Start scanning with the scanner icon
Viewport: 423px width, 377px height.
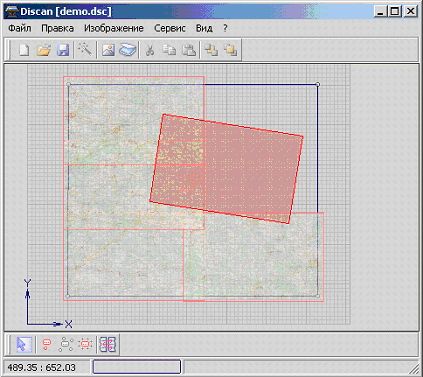pos(128,50)
